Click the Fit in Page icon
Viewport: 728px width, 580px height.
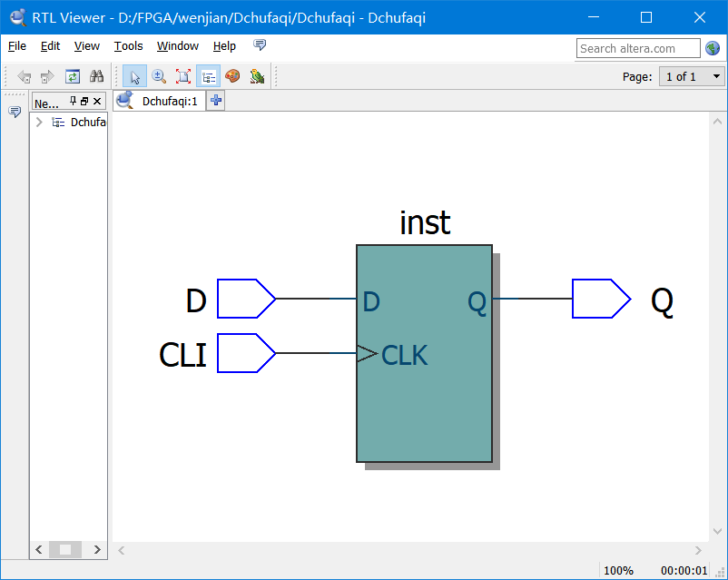[182, 76]
